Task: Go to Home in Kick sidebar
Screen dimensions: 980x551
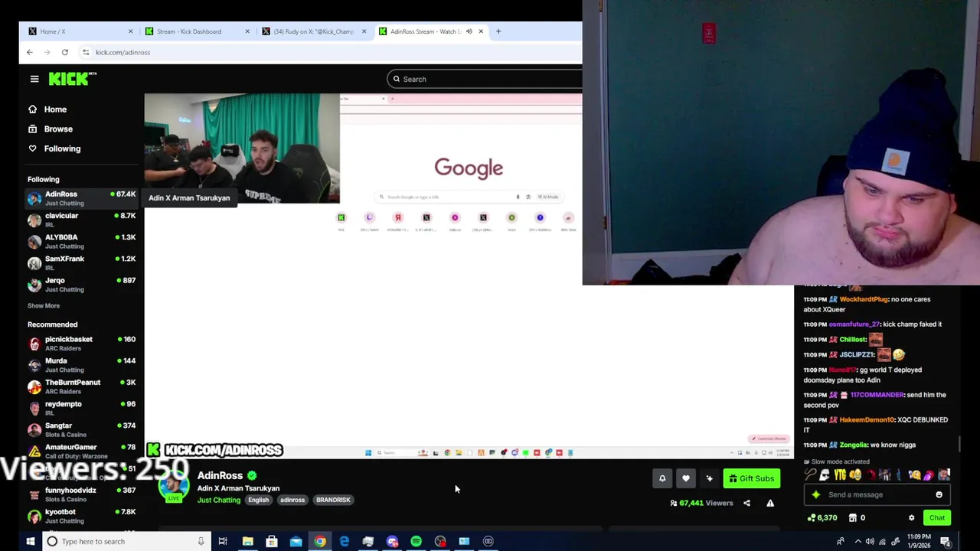Action: pos(55,109)
